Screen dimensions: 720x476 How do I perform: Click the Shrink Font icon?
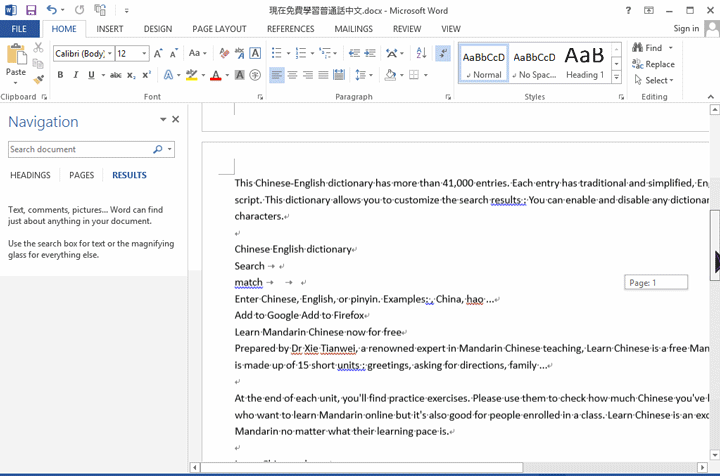173,54
